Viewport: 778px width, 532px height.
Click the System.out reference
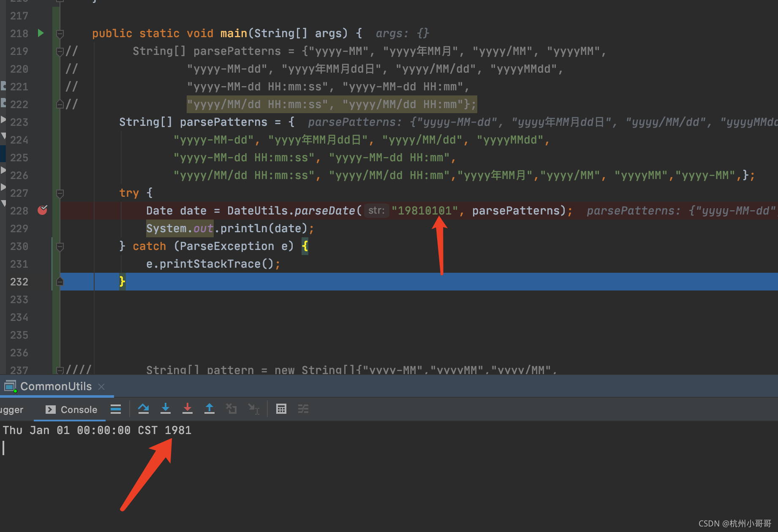180,228
